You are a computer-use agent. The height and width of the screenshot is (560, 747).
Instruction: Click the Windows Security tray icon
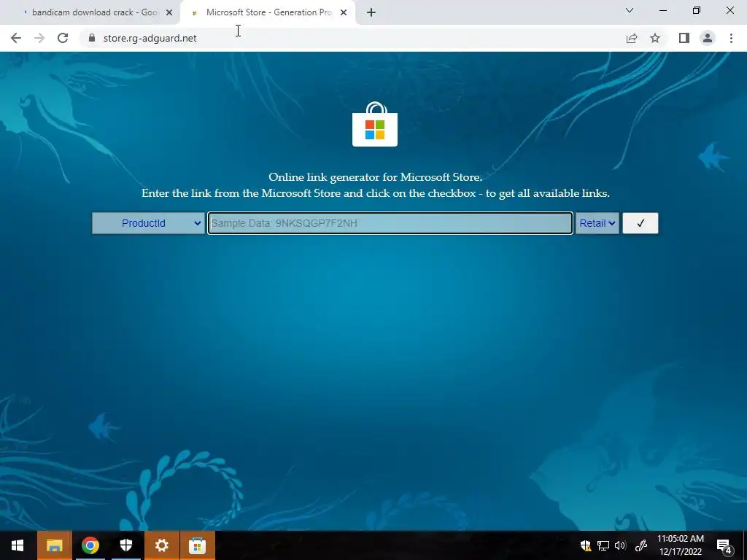[586, 545]
